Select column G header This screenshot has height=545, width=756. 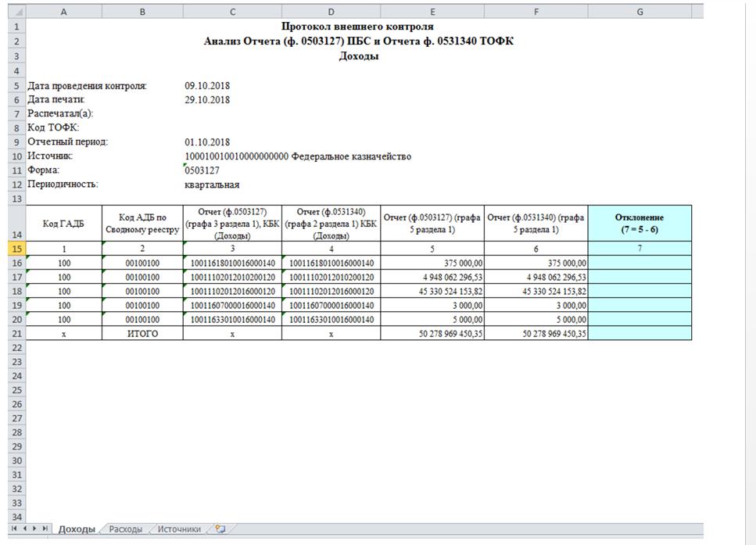[x=640, y=12]
